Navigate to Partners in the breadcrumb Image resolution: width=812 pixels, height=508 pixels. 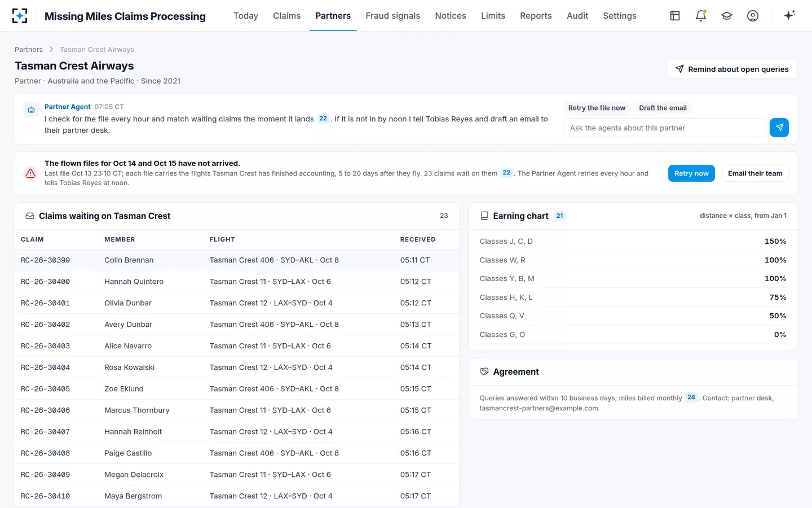click(29, 50)
